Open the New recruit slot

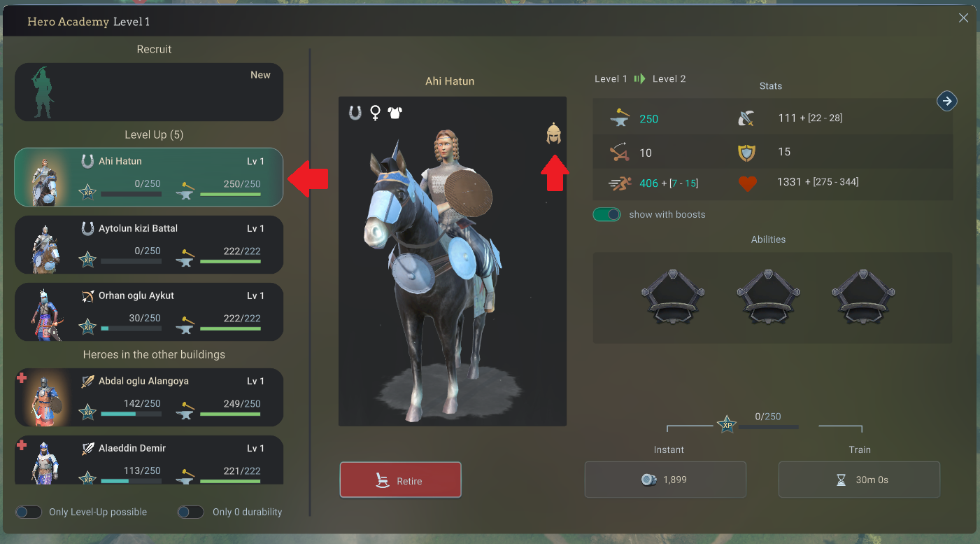[149, 92]
